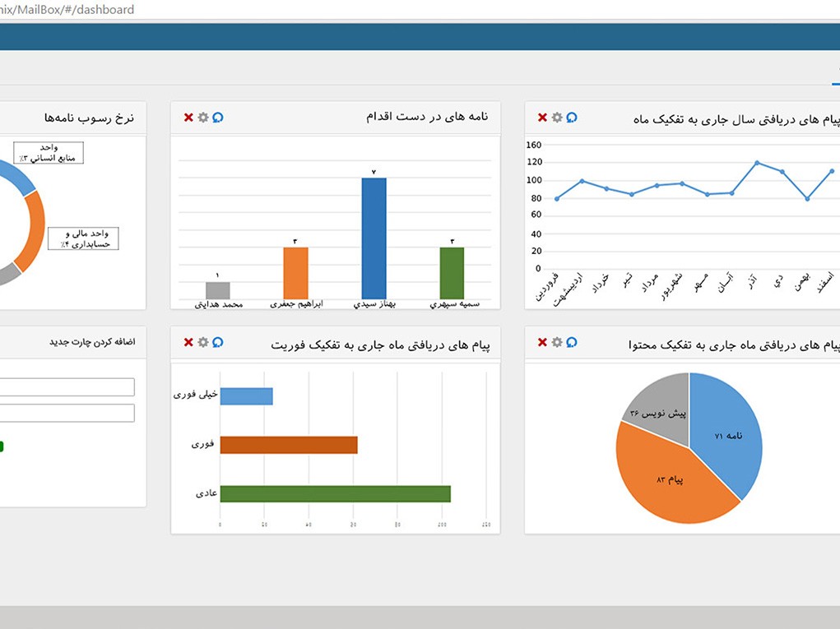Viewport: 840px width, 629px height.
Task: Click the second input field under "اضافه کردن چارت جدید"
Action: coord(67,413)
